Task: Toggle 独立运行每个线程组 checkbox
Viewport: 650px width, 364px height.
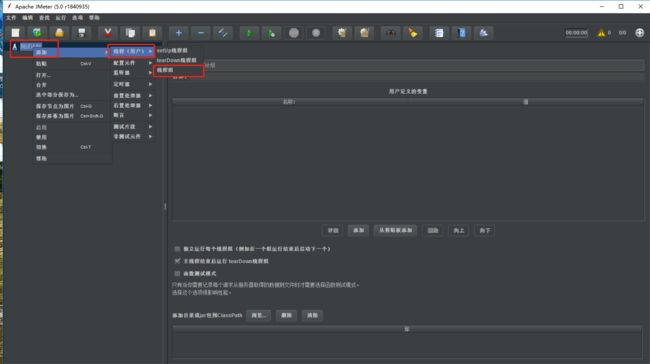Action: click(177, 249)
